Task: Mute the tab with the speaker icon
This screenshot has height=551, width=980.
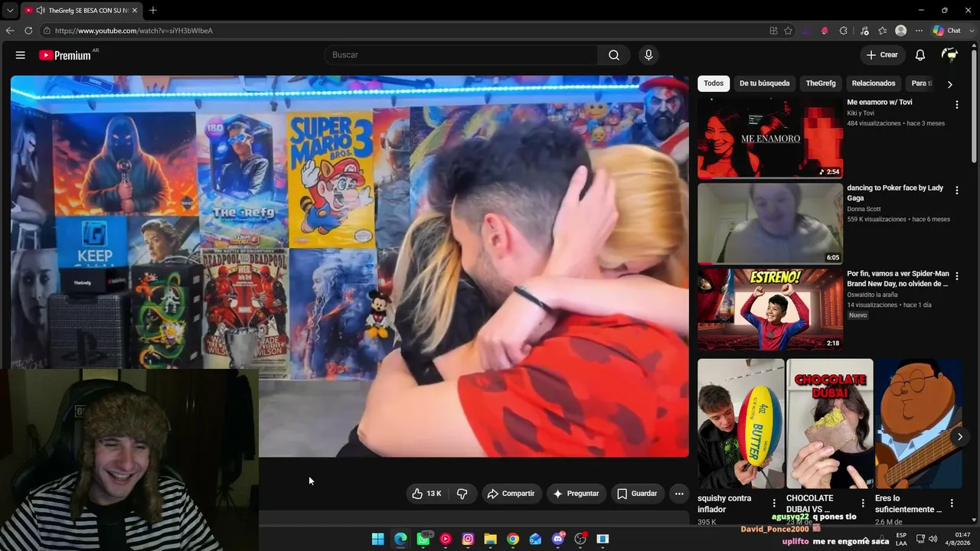Action: [x=40, y=11]
